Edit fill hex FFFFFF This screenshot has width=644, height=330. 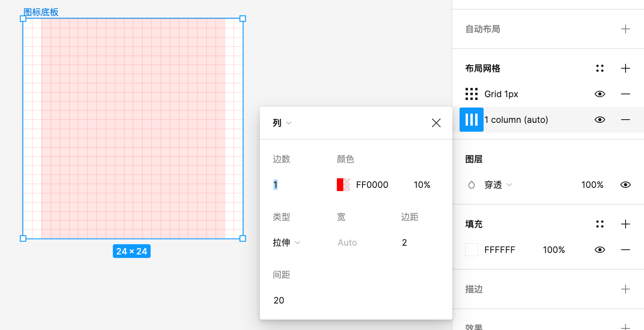500,250
